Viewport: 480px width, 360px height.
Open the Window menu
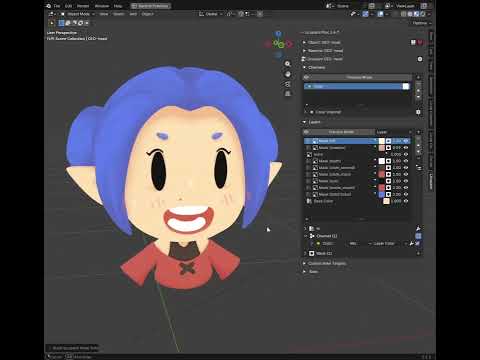click(x=102, y=6)
